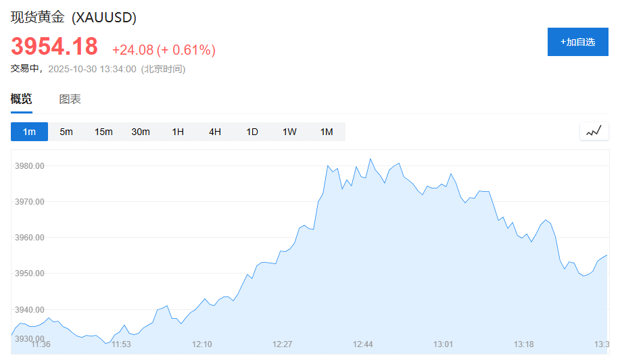The height and width of the screenshot is (364, 620).
Task: Click the 3980.00 price axis label
Action: (30, 166)
